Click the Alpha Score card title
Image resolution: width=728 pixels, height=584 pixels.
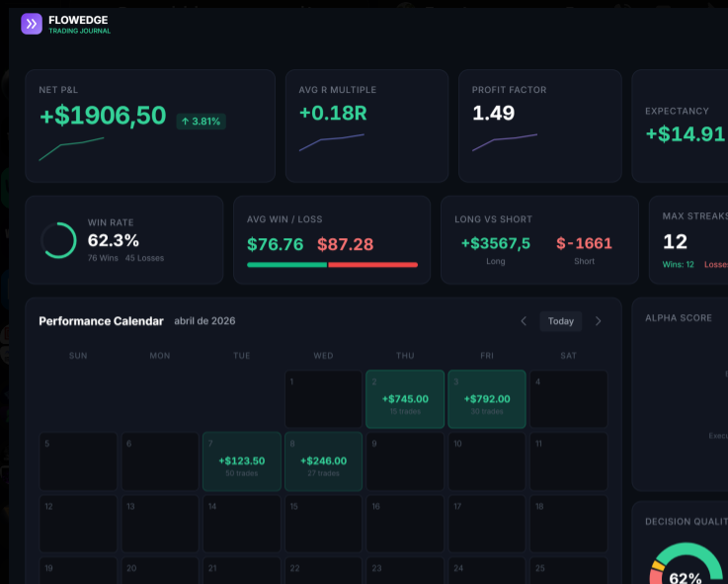679,318
